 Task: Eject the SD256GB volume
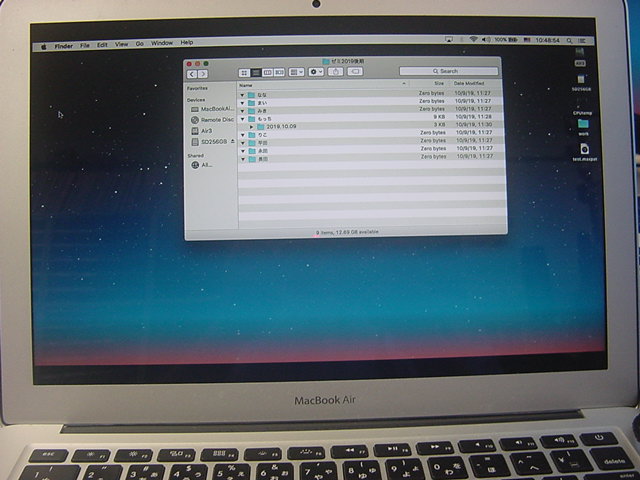pos(233,141)
